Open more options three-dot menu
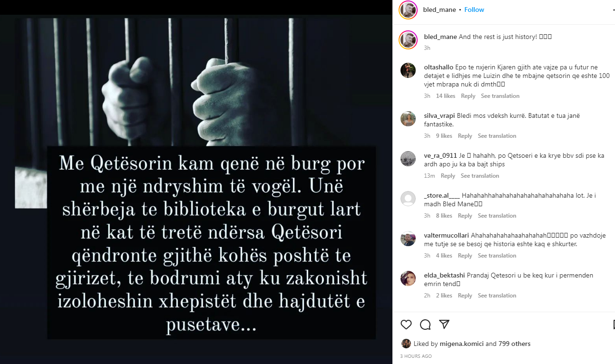 pos(614,10)
